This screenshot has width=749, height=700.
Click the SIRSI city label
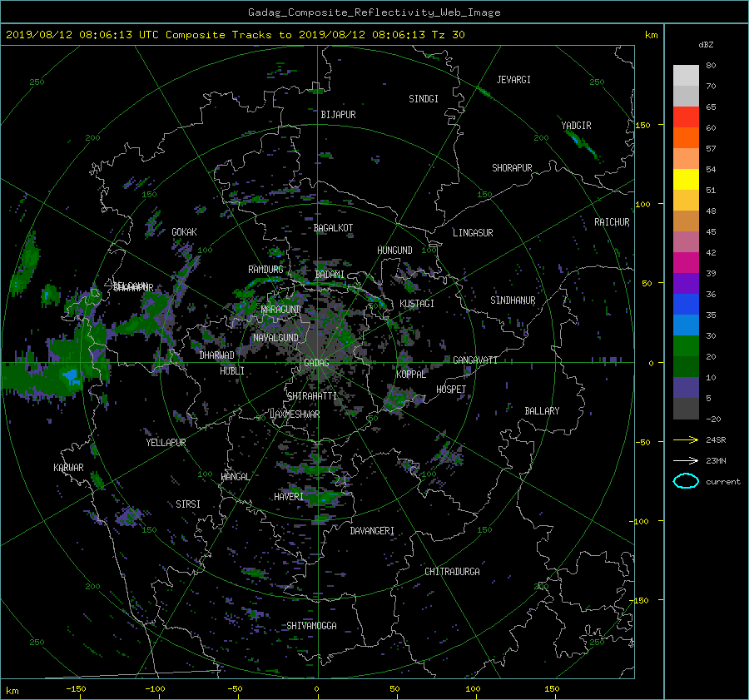pyautogui.click(x=188, y=504)
